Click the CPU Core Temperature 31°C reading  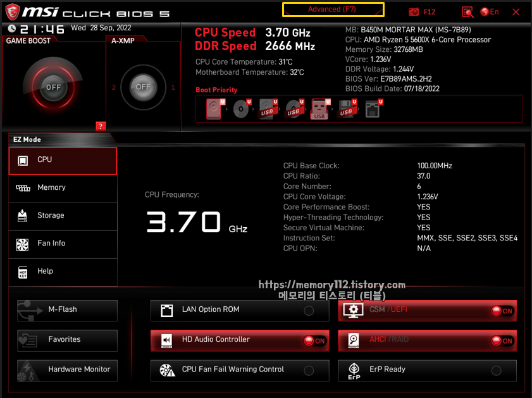coord(244,62)
